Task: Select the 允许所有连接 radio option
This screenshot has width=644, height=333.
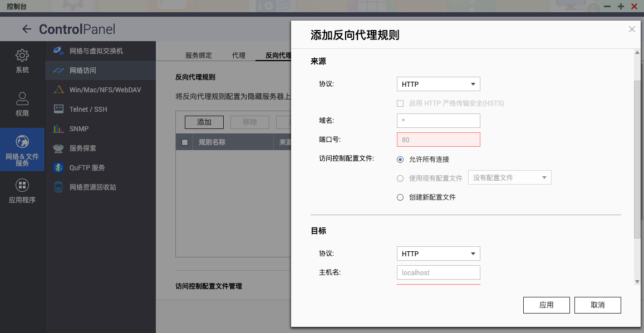Action: (x=400, y=160)
